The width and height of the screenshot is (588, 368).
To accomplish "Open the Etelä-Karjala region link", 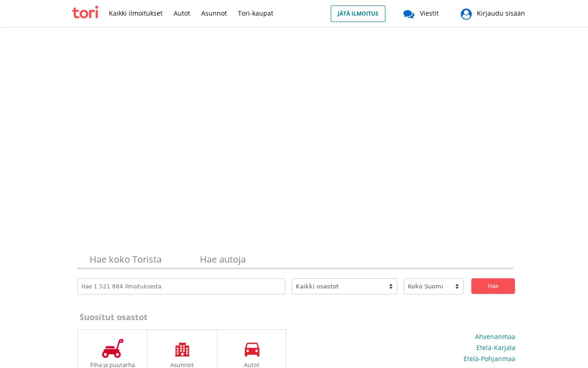I will [x=496, y=348].
